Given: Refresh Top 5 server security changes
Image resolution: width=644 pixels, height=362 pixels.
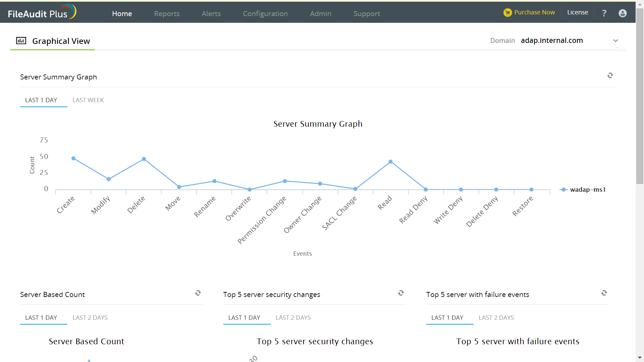Looking at the screenshot, I should pyautogui.click(x=401, y=293).
